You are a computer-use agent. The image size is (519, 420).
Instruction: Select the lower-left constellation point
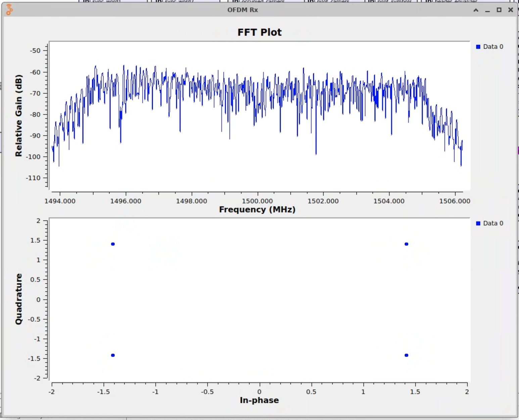113,355
